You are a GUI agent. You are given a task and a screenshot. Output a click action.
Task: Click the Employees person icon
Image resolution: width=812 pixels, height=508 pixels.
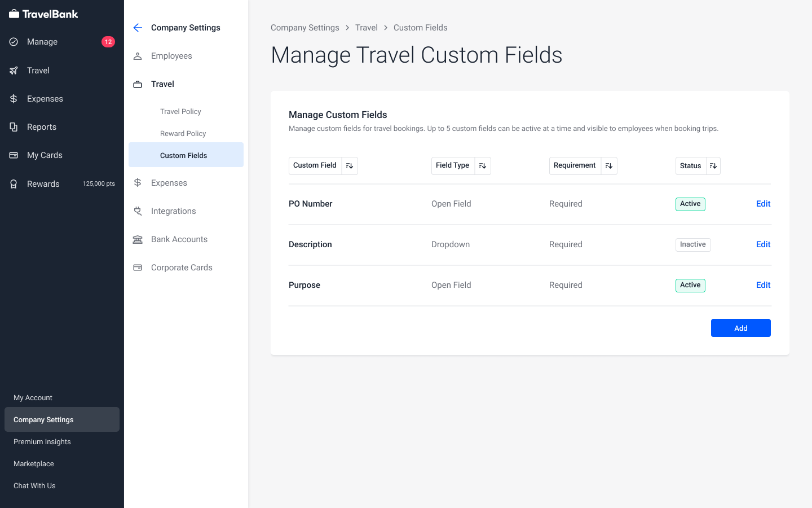[138, 56]
